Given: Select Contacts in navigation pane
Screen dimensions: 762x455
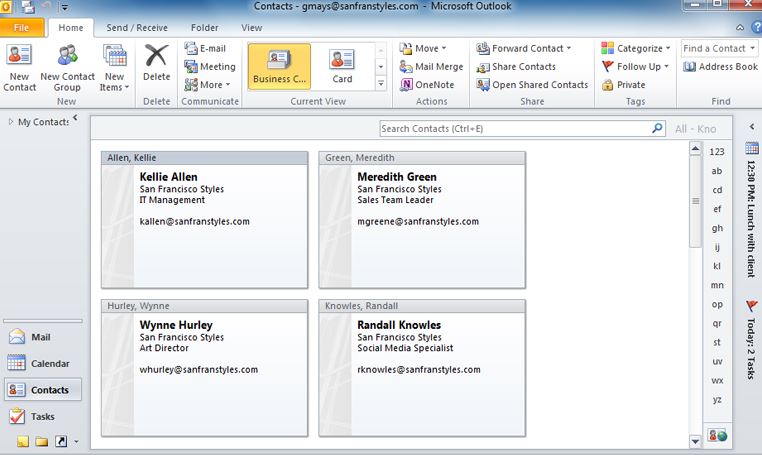Looking at the screenshot, I should [x=43, y=390].
